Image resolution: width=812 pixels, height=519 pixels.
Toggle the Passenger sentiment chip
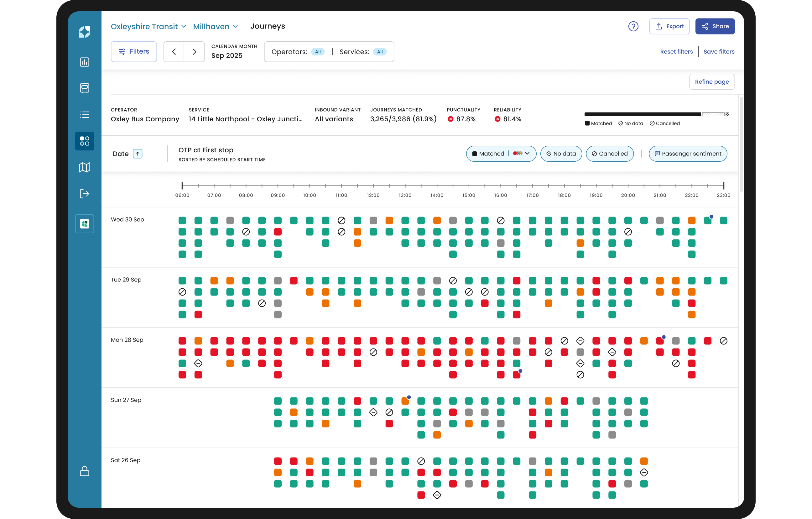click(688, 154)
